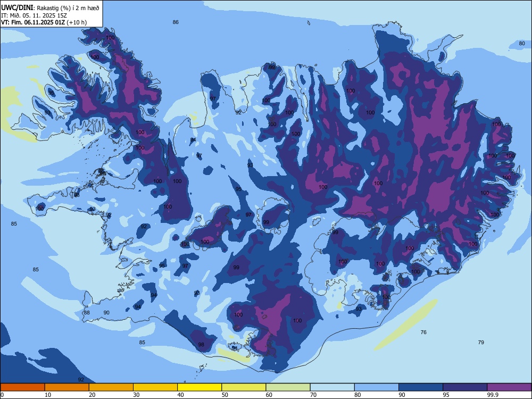The width and height of the screenshot is (532, 399).
Task: Pick the pale green 60–70 legend swatch
Action: [288, 387]
